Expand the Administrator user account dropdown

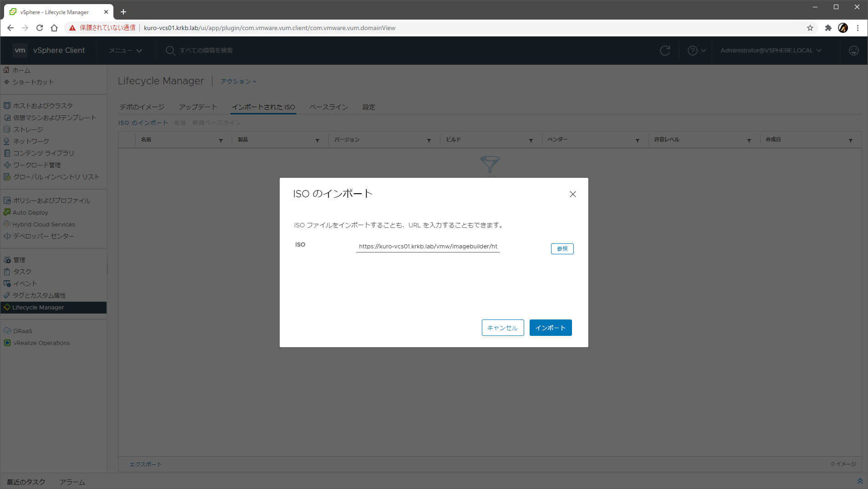[771, 51]
